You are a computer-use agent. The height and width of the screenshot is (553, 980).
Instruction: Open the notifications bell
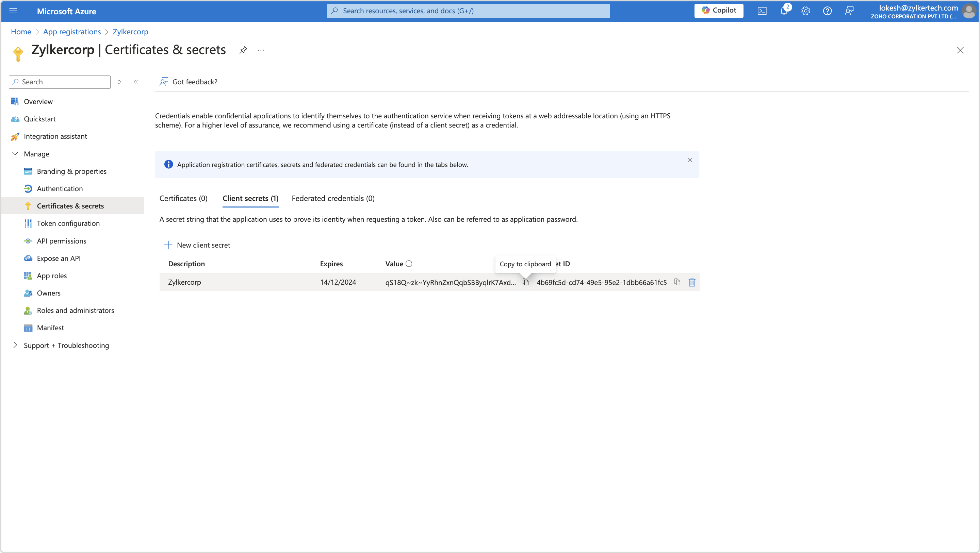click(x=784, y=11)
